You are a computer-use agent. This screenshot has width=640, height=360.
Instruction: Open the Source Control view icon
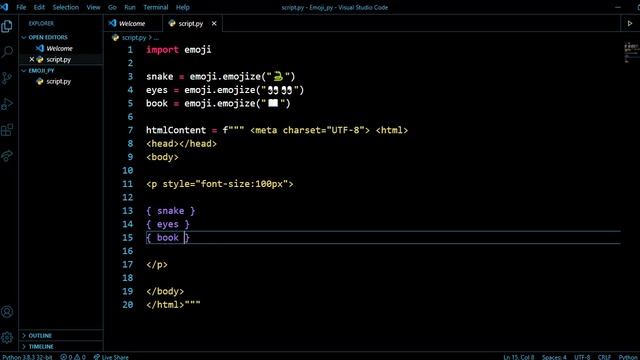pos(7,78)
